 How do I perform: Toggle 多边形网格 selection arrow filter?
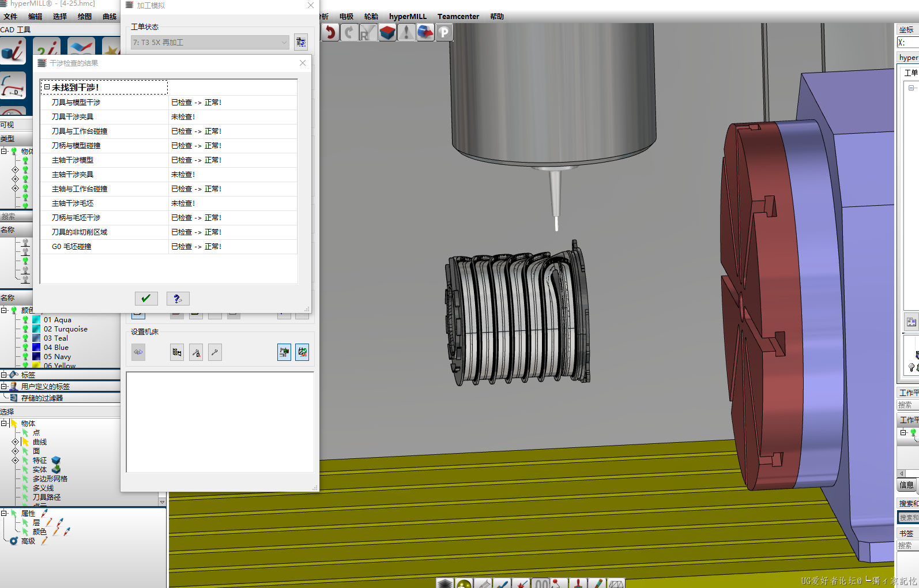[x=25, y=478]
